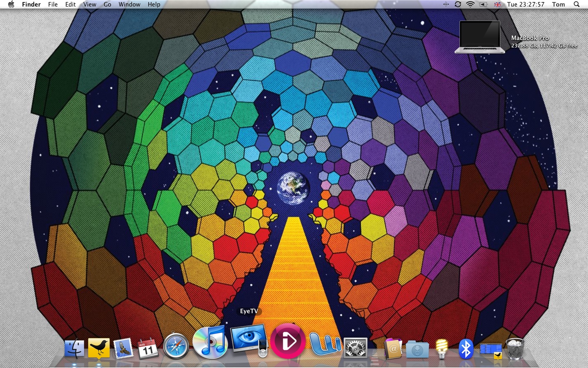Open the View menu

[90, 4]
